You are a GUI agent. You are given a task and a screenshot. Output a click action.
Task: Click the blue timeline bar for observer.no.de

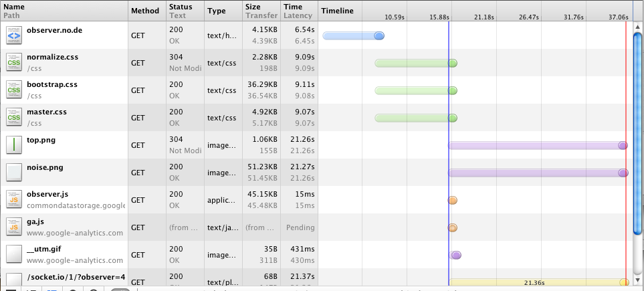tap(352, 36)
